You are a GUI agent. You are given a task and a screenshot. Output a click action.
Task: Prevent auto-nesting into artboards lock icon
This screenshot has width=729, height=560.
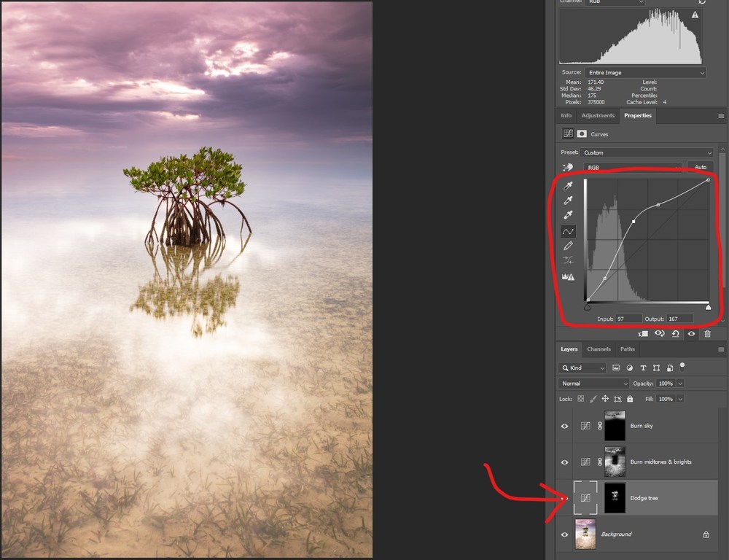[617, 399]
